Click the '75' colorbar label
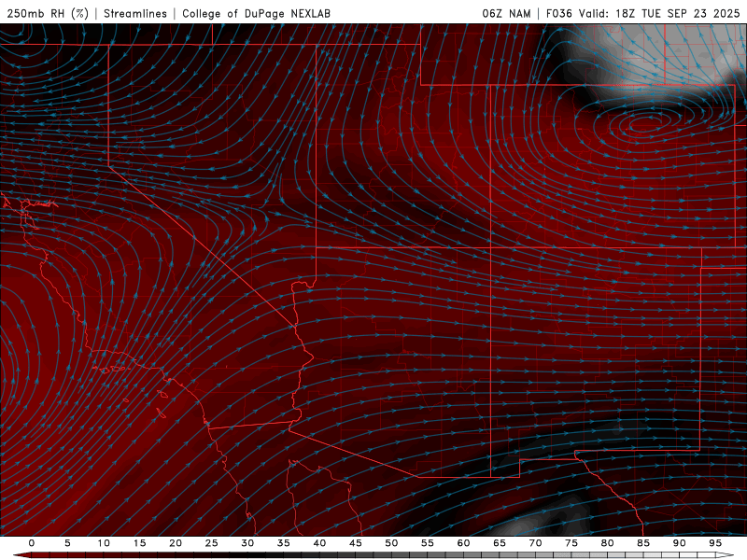Screen dimensions: 747x560 click(x=571, y=543)
